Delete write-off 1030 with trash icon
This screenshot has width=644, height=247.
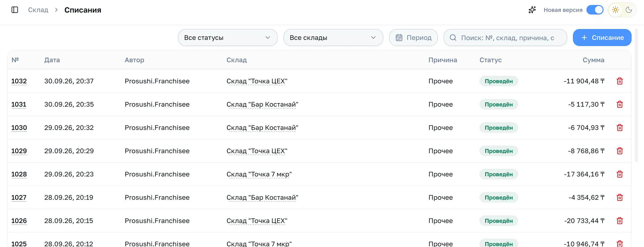pyautogui.click(x=620, y=128)
